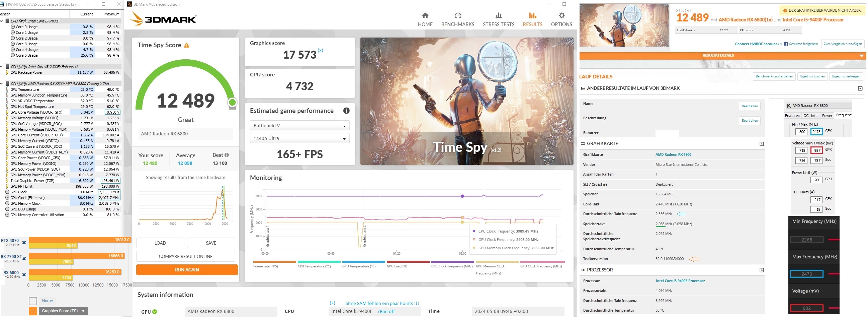
Task: Open the BENCHMARKS page
Action: (x=457, y=19)
